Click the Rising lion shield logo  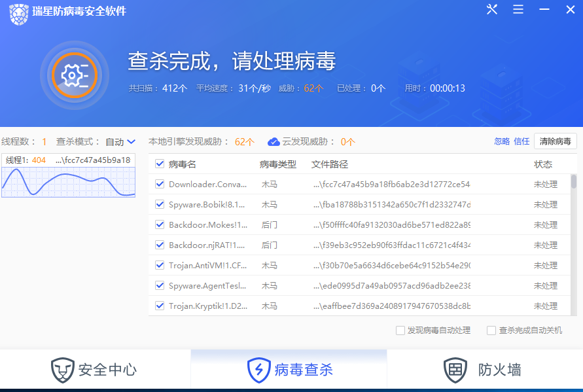pos(18,14)
